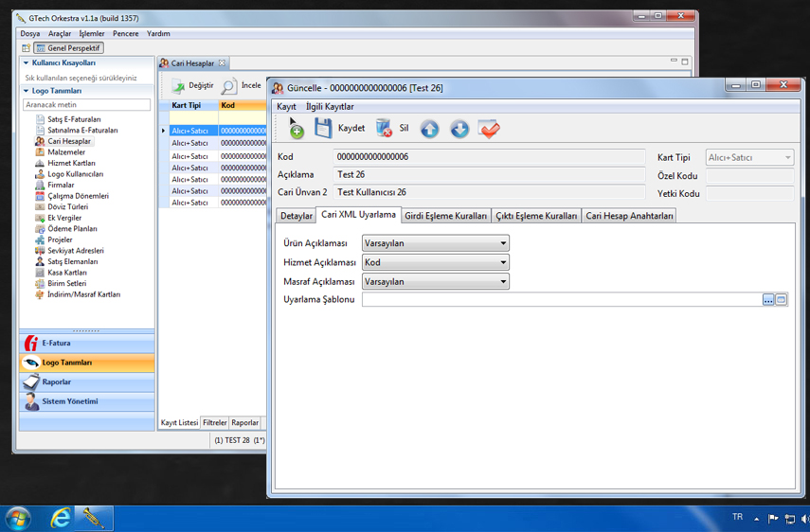810x532 pixels.
Task: Go to previous record with blue up arrow
Action: click(429, 129)
